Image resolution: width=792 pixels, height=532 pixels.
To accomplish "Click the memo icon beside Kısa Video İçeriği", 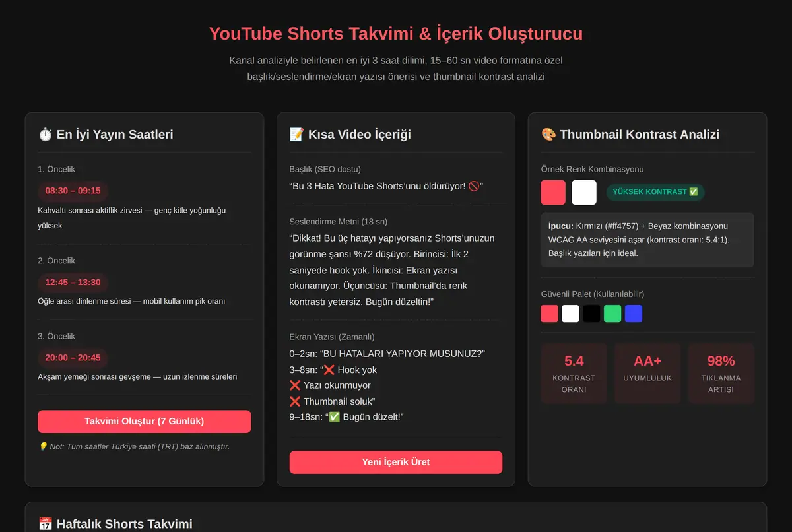I will pyautogui.click(x=296, y=134).
